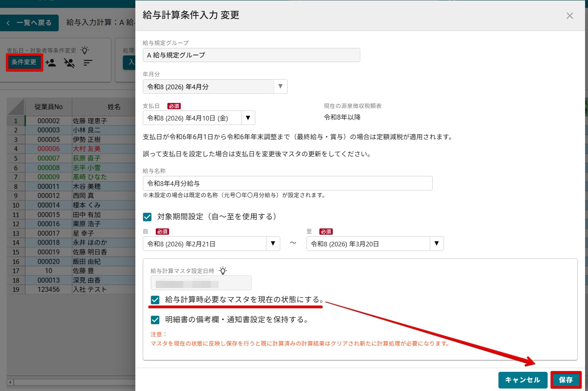The image size is (588, 391).
Task: Select employee number 000006 cell
Action: [49, 149]
